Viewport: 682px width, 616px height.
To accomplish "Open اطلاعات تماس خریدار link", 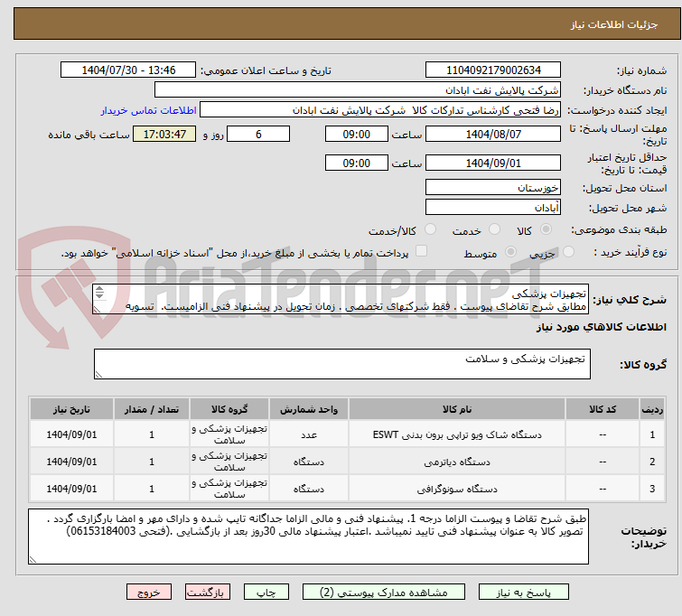I will 148,110.
